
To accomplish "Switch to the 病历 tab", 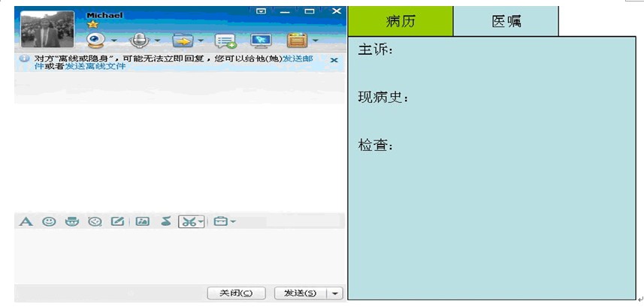I will (401, 21).
